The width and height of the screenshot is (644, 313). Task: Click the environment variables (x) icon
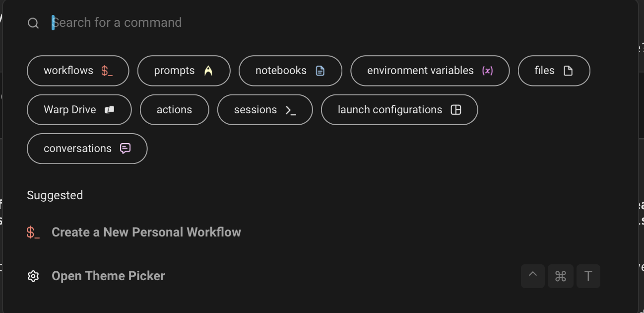tap(488, 71)
